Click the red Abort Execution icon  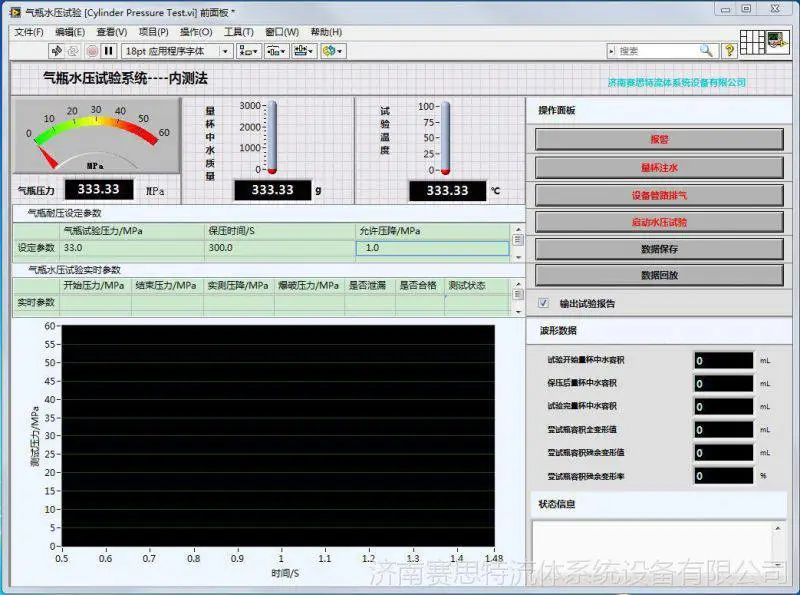click(x=92, y=51)
